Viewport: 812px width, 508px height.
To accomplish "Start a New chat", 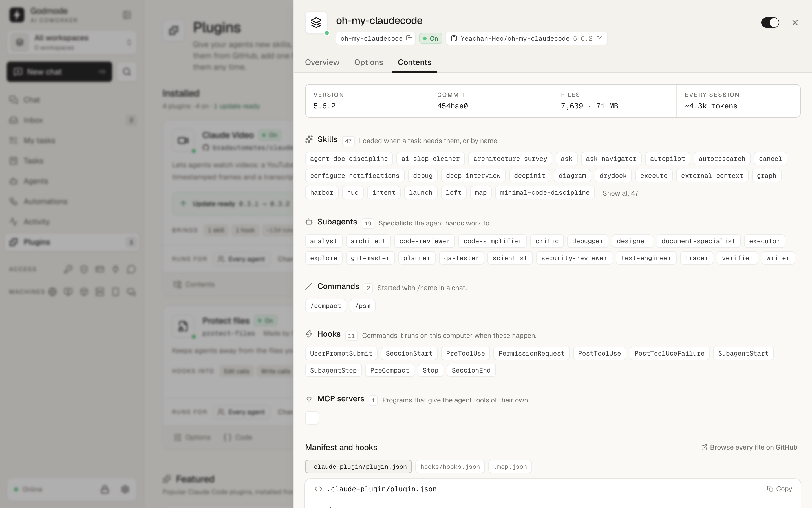I will coord(59,72).
